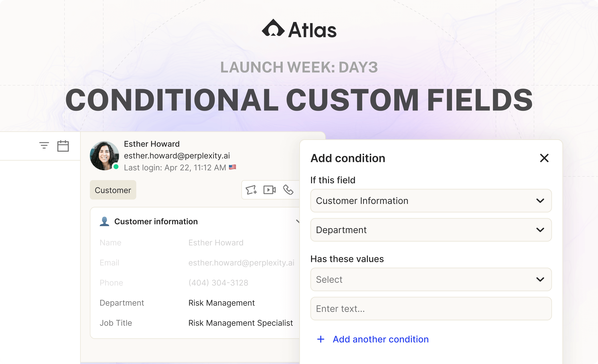Viewport: 598px width, 364px height.
Task: Open the Department dropdown
Action: click(431, 230)
